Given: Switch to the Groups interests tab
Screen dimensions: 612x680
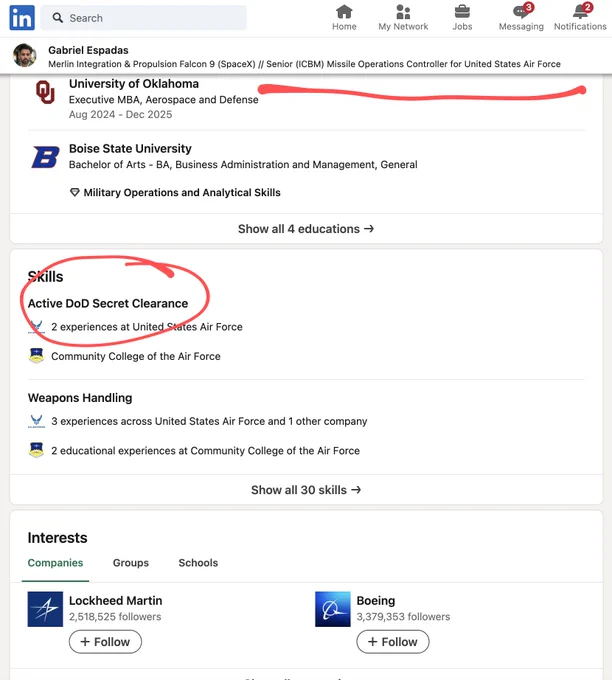Looking at the screenshot, I should (x=131, y=562).
